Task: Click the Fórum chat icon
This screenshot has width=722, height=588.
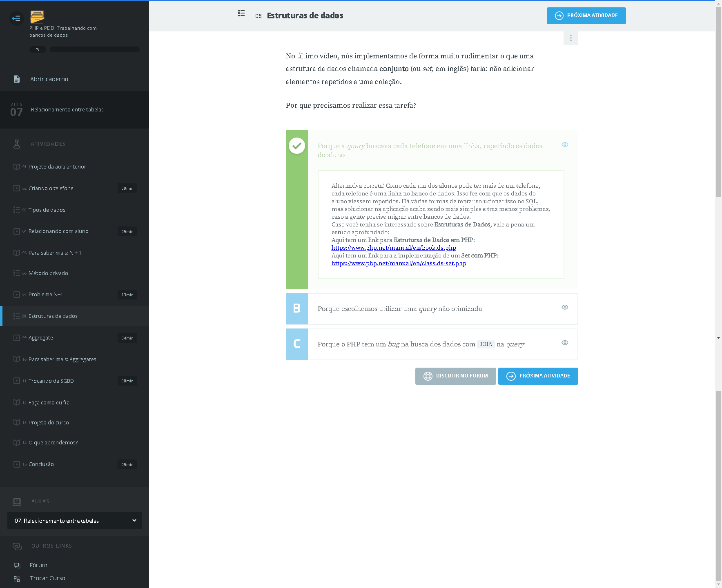Action: [x=17, y=565]
